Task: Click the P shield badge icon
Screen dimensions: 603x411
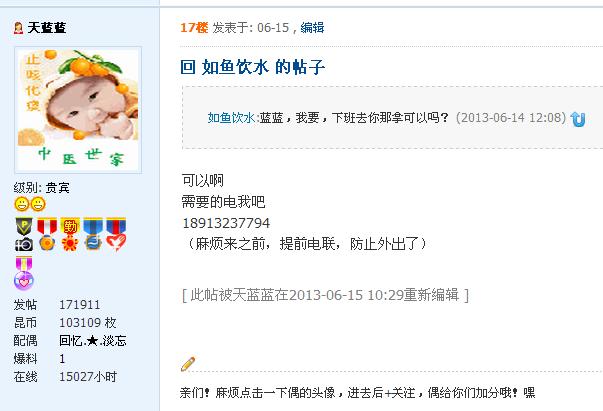Action: 24,226
